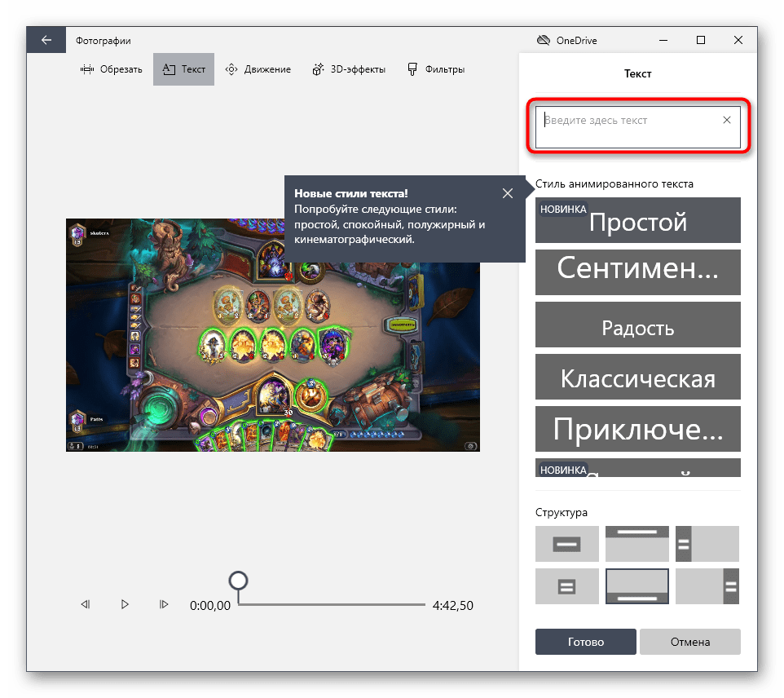
Task: Dismiss the Новые стили текста tooltip
Action: pyautogui.click(x=508, y=193)
